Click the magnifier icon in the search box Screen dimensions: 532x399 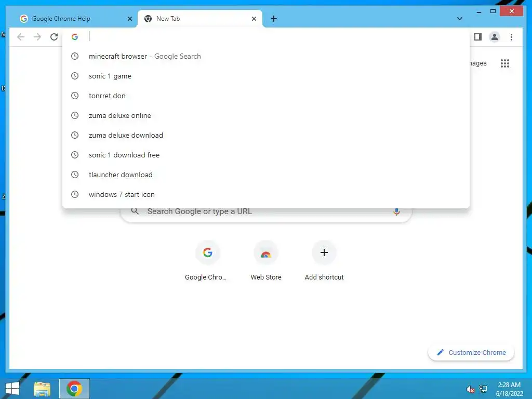tap(135, 211)
